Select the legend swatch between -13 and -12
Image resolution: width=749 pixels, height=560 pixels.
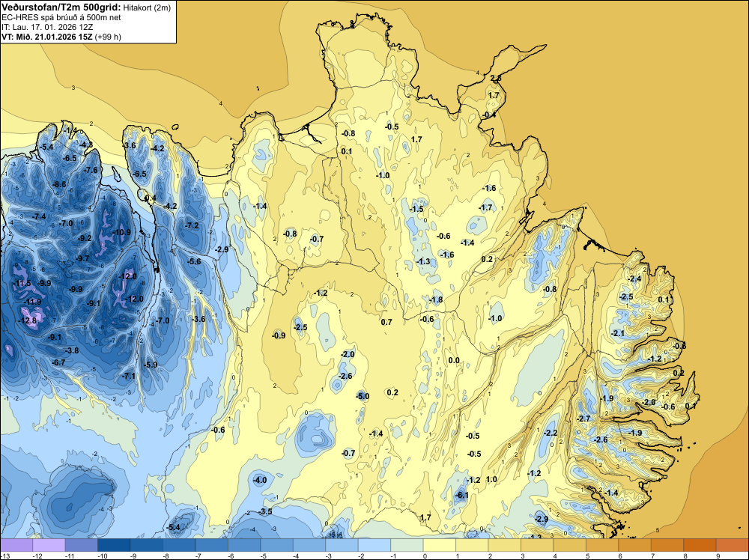click(16, 545)
